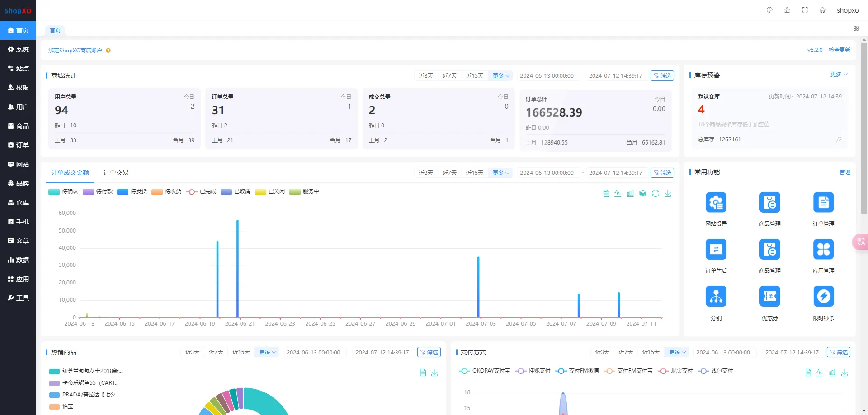Toggle 已完成 series in chart legend
The image size is (868, 415).
tap(201, 191)
